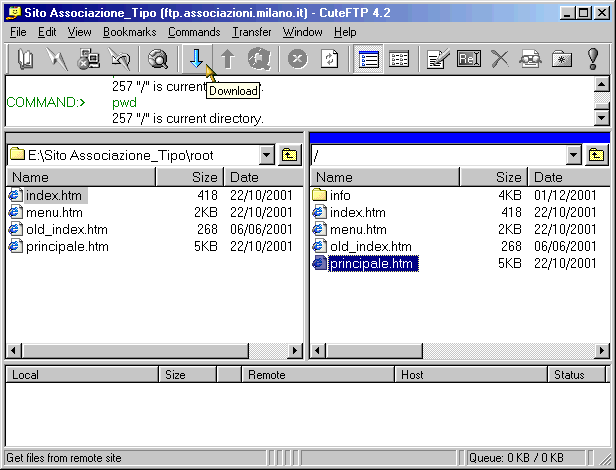Image resolution: width=616 pixels, height=470 pixels.
Task: Sort remote pane by Date header
Action: (x=569, y=177)
